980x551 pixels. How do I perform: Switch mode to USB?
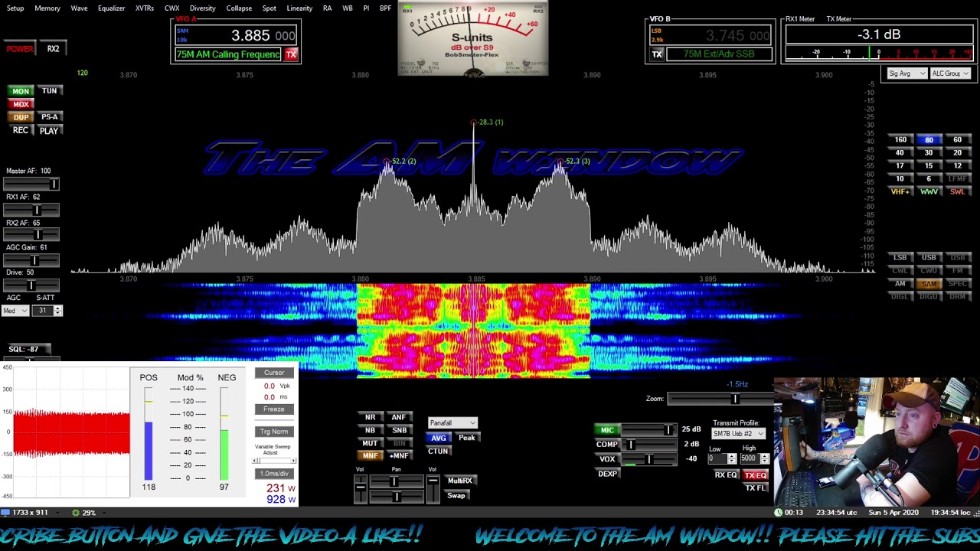point(929,258)
